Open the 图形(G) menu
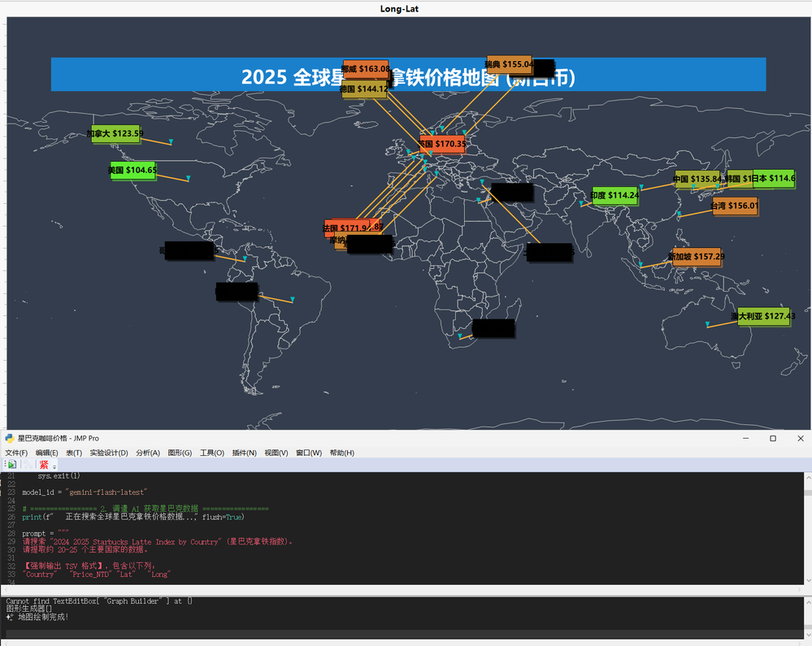The width and height of the screenshot is (812, 646). 180,453
